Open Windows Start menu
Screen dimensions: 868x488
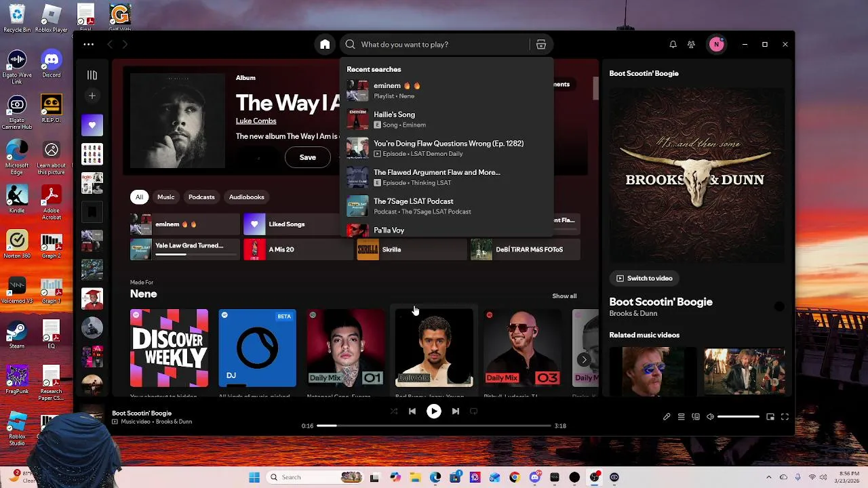(x=254, y=478)
